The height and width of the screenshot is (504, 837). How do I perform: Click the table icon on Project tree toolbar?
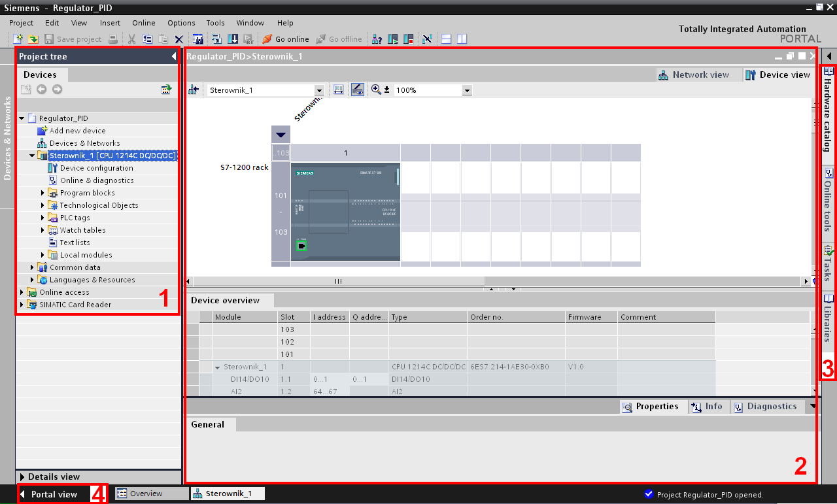tap(167, 90)
